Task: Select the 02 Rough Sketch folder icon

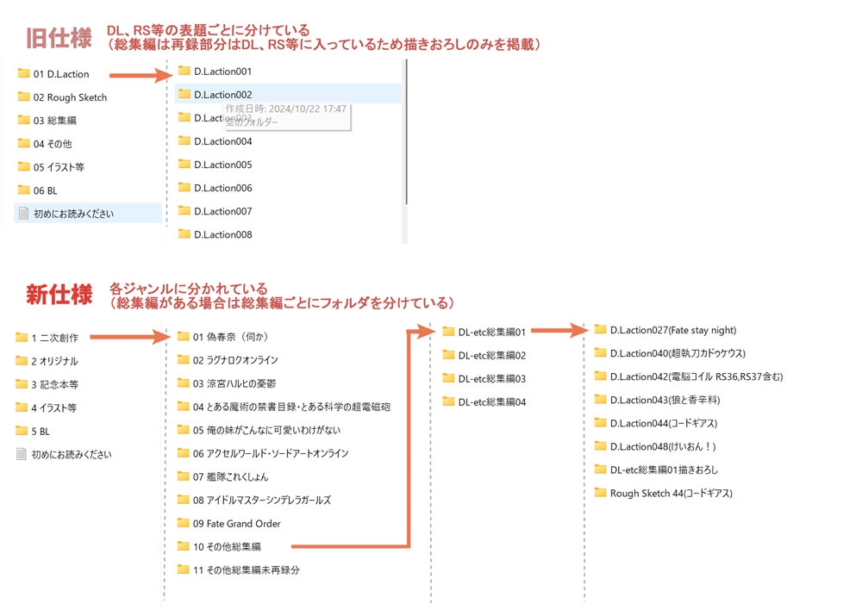Action: coord(23,96)
